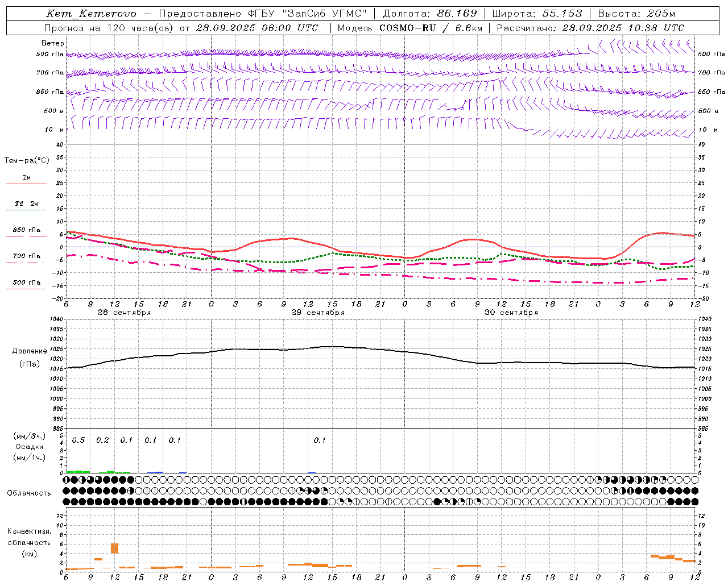Select the 28 сентября date label
Viewport: 728px width, 582px height.
124,313
